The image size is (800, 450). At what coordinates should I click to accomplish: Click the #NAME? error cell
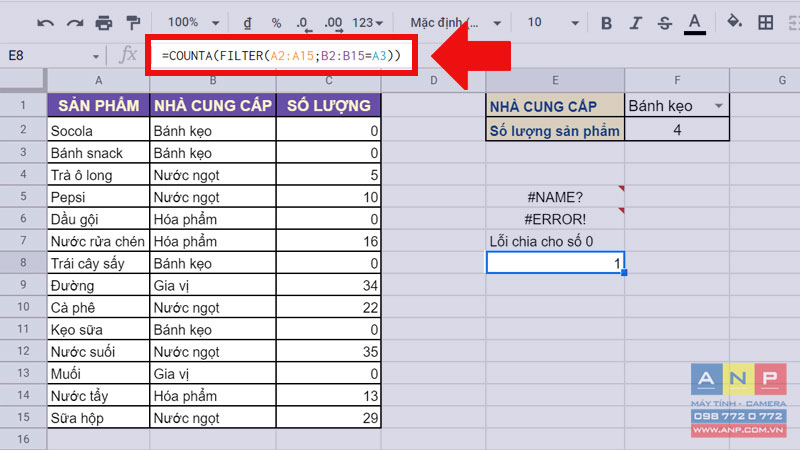(x=555, y=196)
